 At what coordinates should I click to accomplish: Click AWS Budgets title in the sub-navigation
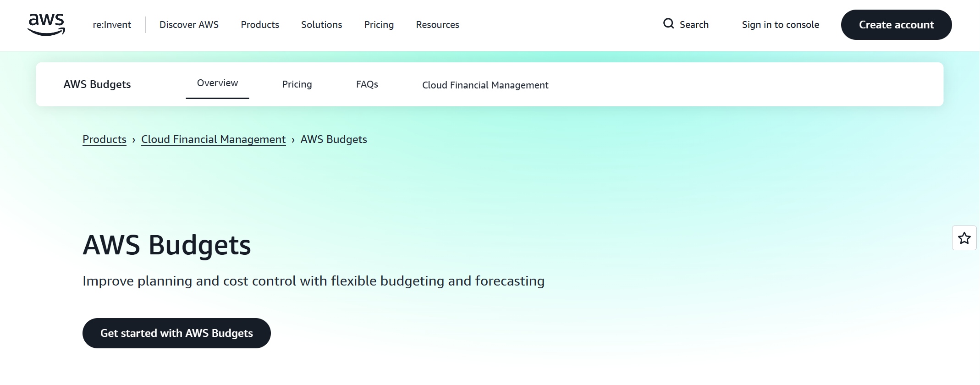(97, 84)
